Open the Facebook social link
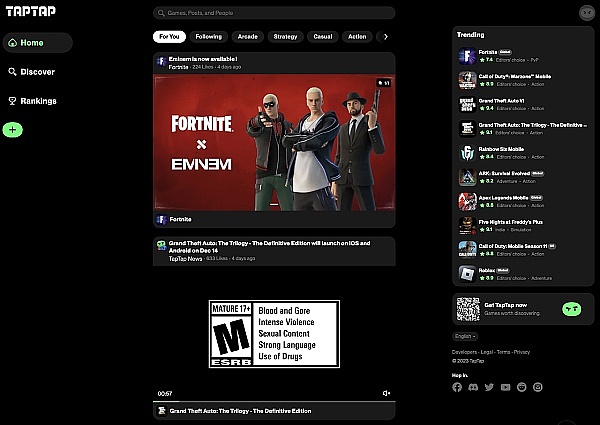 point(457,387)
